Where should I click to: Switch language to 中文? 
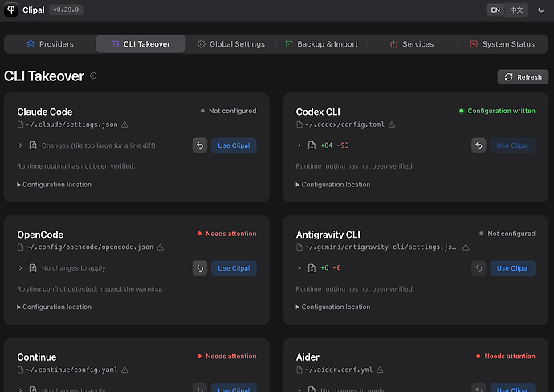516,10
